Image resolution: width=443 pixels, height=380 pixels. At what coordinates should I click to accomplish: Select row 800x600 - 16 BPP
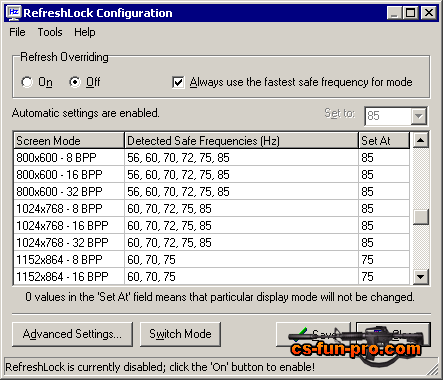[x=212, y=175]
